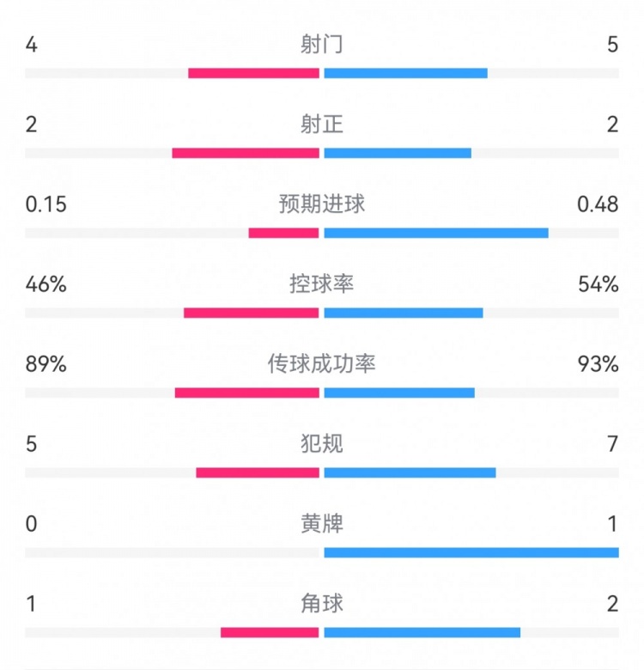Click the 射正 stat label
This screenshot has width=644, height=670.
(x=322, y=125)
